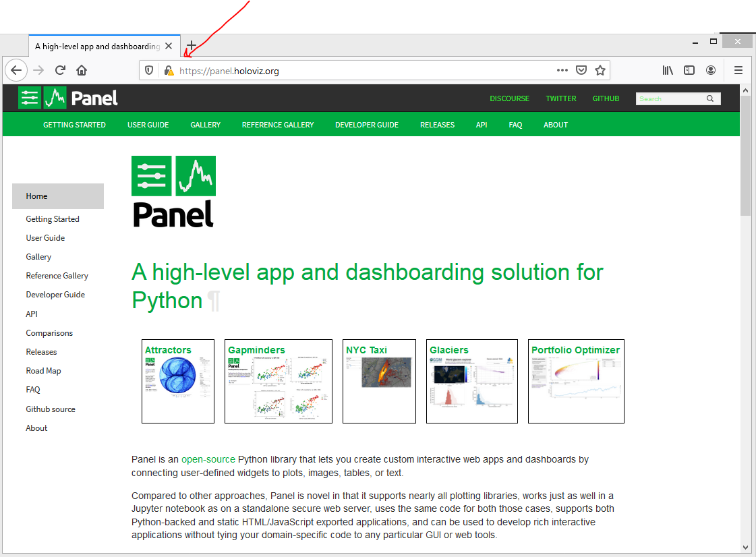Open API in left sidebar
The width and height of the screenshot is (756, 557).
32,314
